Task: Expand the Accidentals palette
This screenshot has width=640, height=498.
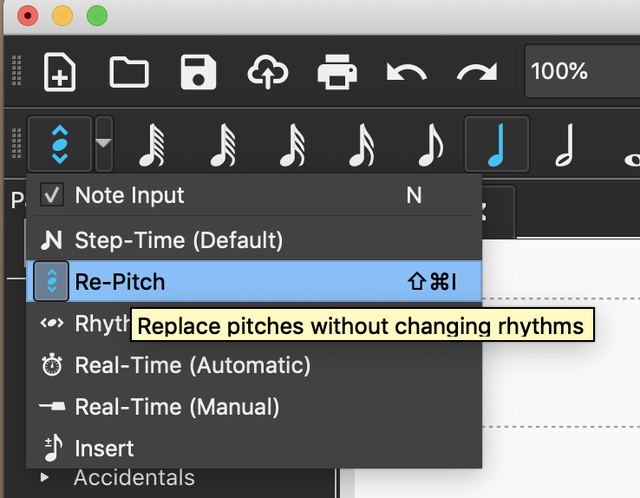Action: 44,478
